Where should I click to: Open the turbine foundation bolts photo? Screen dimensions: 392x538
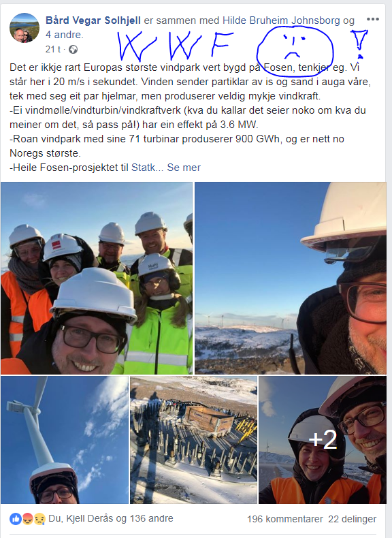coord(193,440)
